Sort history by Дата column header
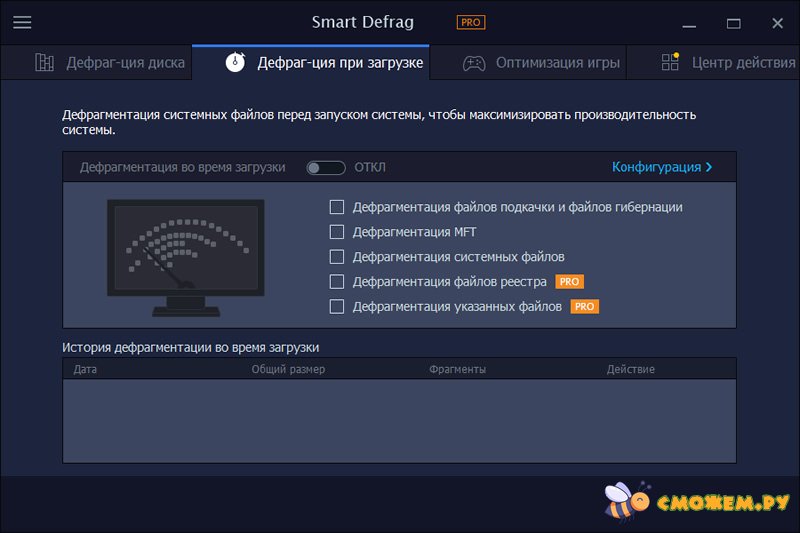The image size is (800, 533). (86, 369)
